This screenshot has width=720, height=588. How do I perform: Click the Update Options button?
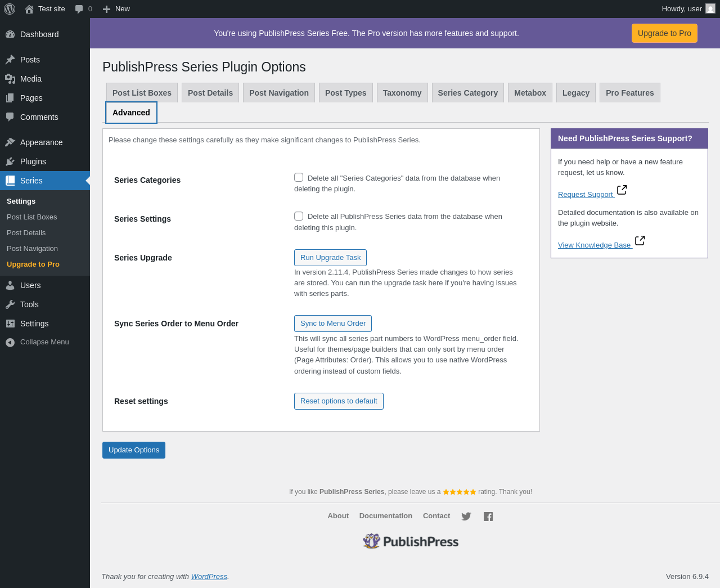tap(134, 450)
